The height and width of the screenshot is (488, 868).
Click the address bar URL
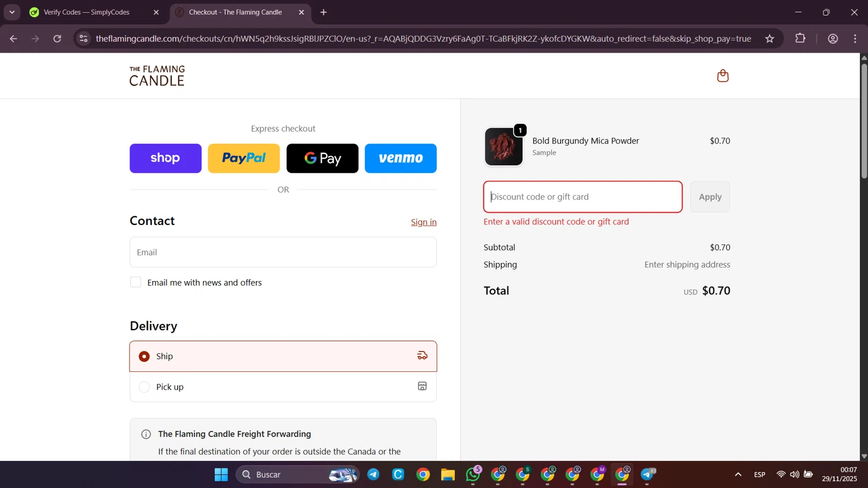pyautogui.click(x=423, y=39)
